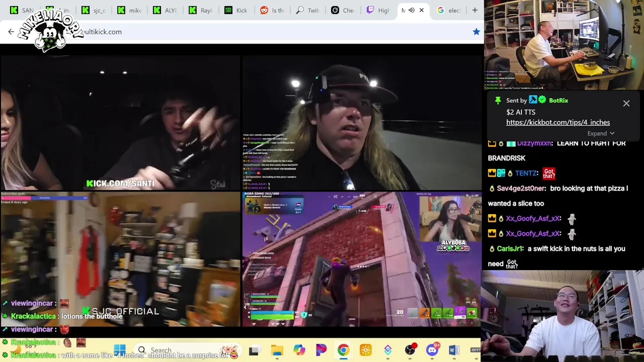Screen dimensions: 644x362
Task: Focus the SJC Official stream
Action: pyautogui.click(x=120, y=259)
